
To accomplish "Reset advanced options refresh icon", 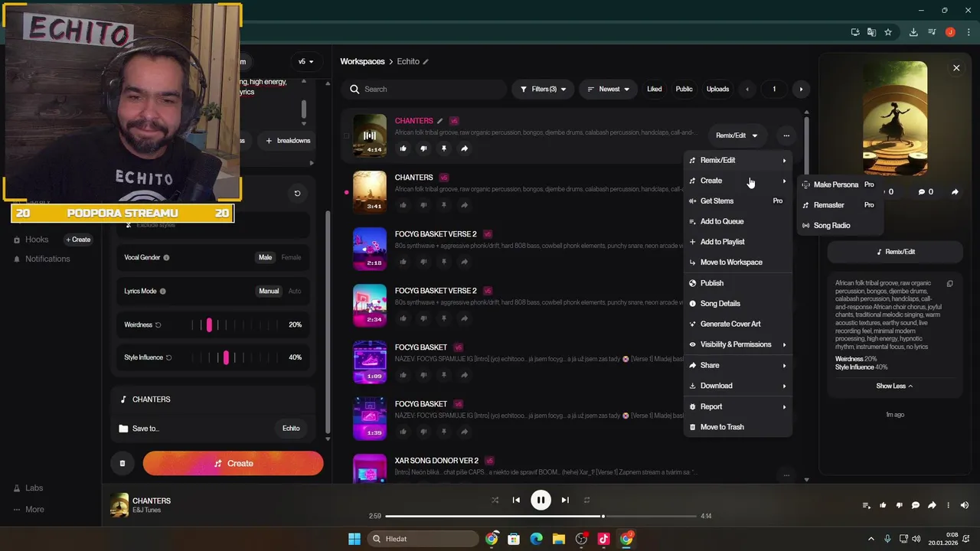I will [x=298, y=194].
